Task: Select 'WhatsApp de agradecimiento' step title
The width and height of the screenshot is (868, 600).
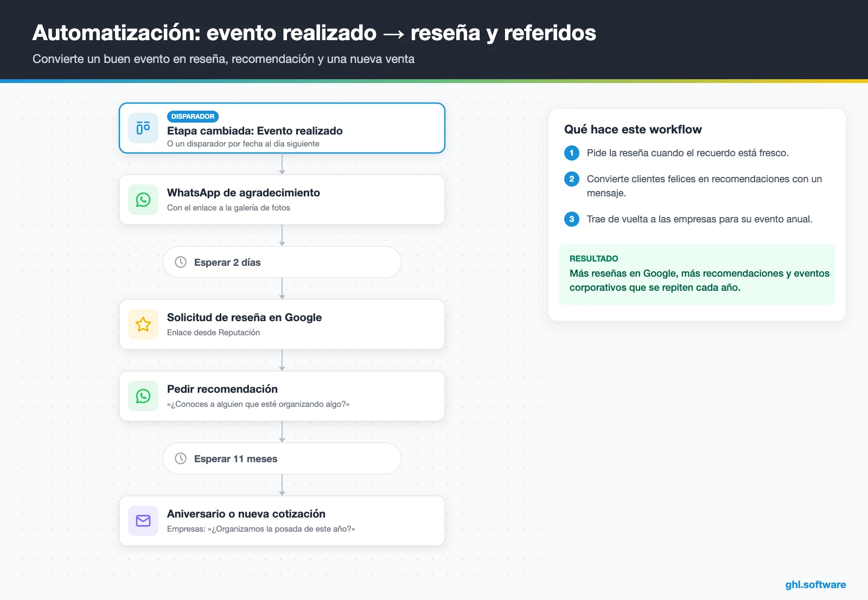Action: (x=244, y=193)
